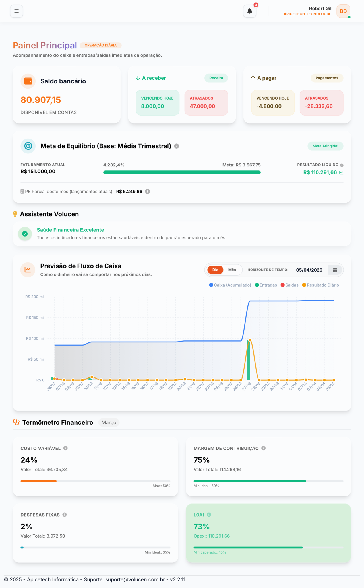Screen dimensions: 364x588
Task: Open the Atrasados 47.000,00 receivables card
Action: 206,103
